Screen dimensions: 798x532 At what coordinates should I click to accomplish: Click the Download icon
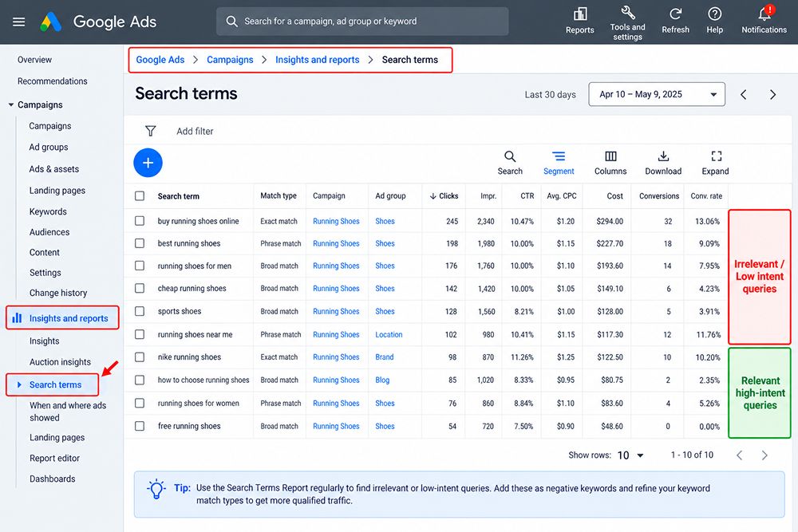(x=663, y=156)
